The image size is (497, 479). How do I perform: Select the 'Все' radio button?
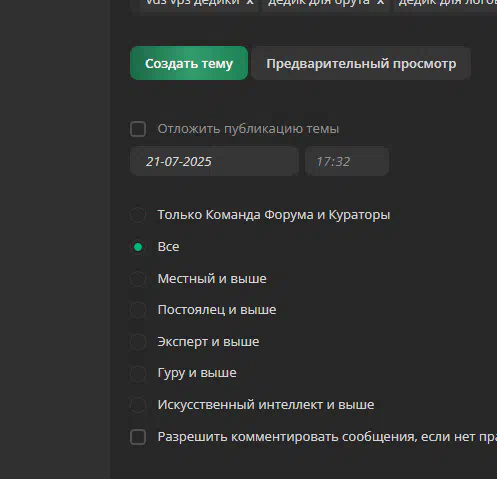[x=138, y=247]
